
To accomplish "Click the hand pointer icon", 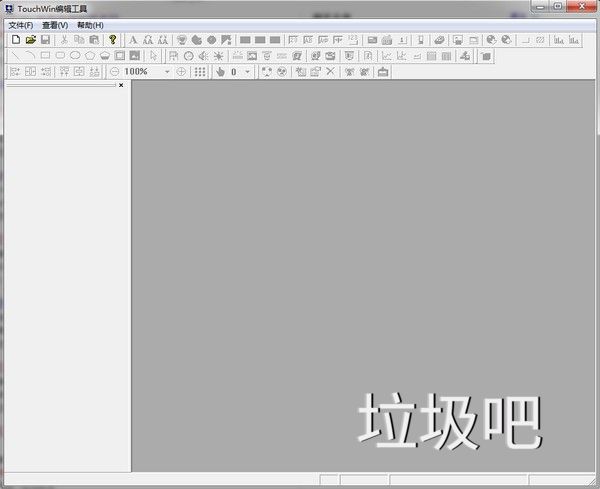I will coord(220,72).
